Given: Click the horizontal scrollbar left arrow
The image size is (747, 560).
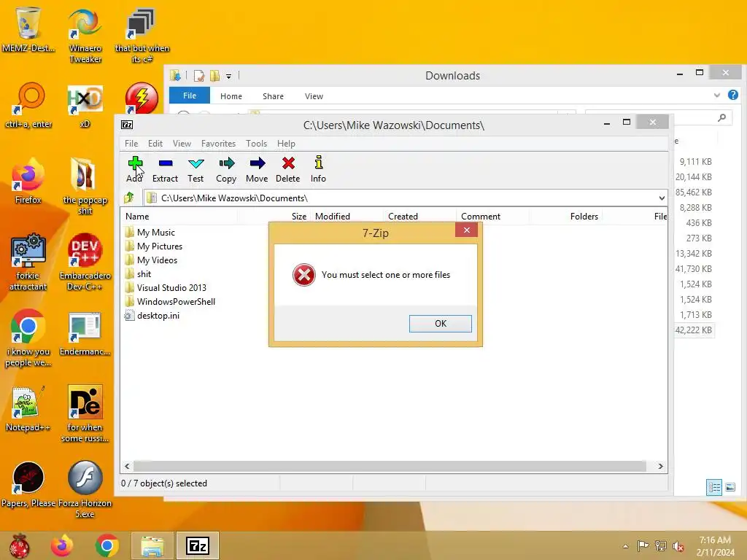Looking at the screenshot, I should coord(127,466).
